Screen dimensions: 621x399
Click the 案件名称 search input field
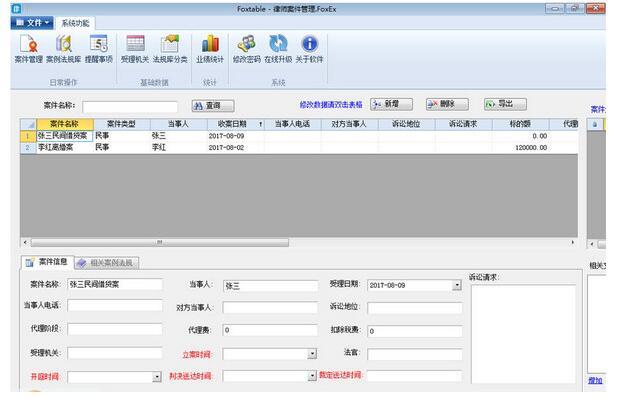coord(130,107)
